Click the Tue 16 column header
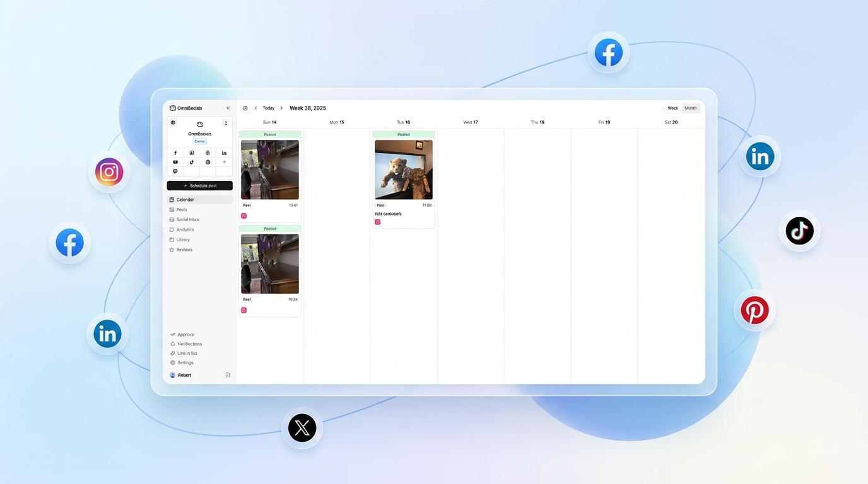This screenshot has width=868, height=484. point(403,122)
